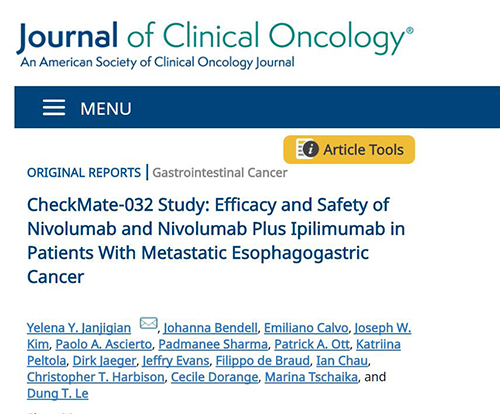Open the ORIGINAL REPORTS section link
500x414 pixels.
coord(84,173)
